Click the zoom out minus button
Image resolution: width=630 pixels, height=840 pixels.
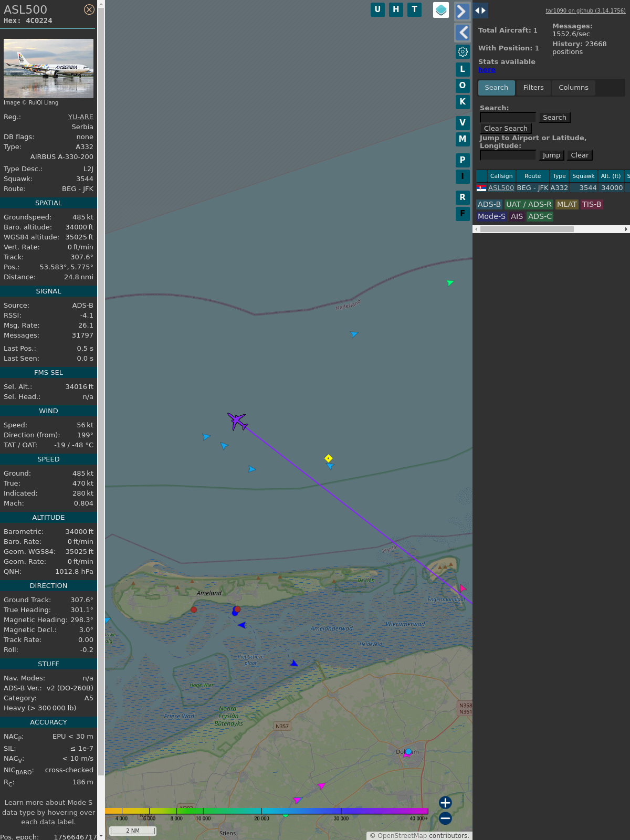[x=445, y=818]
